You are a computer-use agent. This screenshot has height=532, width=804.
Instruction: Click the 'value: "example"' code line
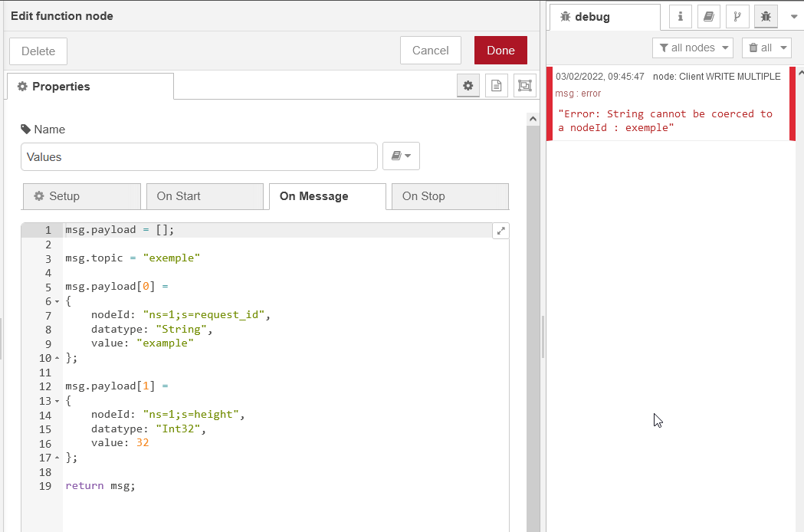click(x=142, y=343)
